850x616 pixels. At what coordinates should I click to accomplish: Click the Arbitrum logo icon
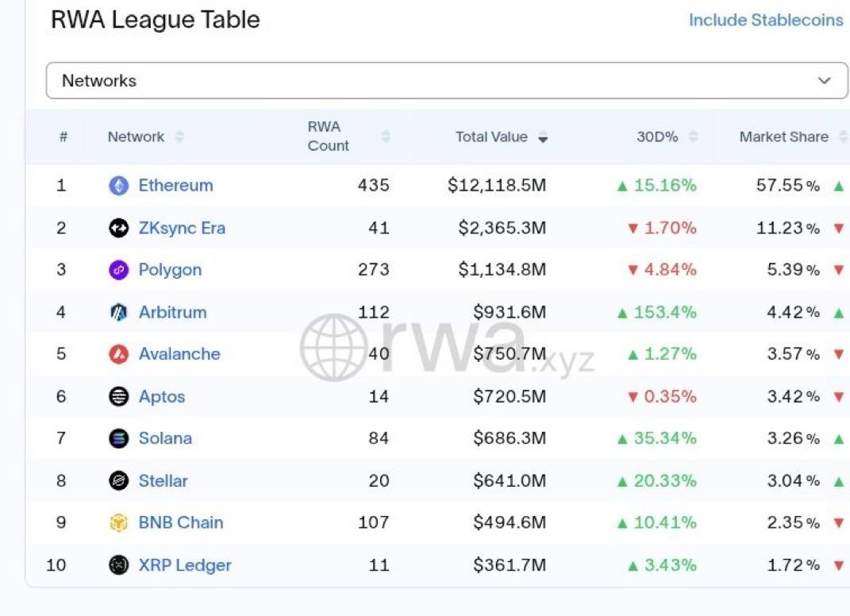[118, 313]
